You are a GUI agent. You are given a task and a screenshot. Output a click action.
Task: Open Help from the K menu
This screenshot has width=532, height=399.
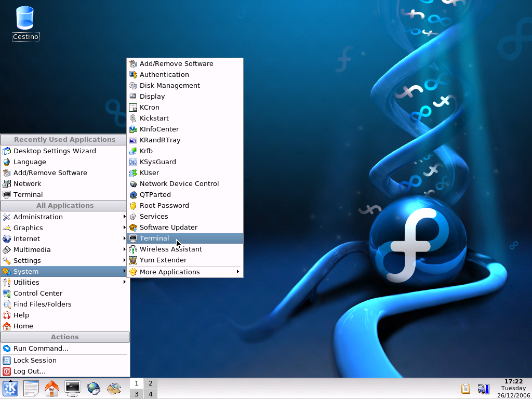(x=64, y=315)
